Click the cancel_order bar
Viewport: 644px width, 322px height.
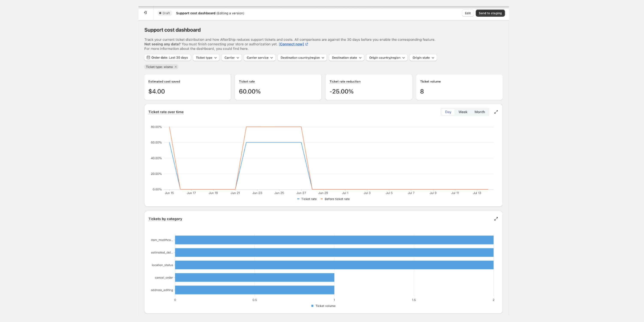(255, 277)
